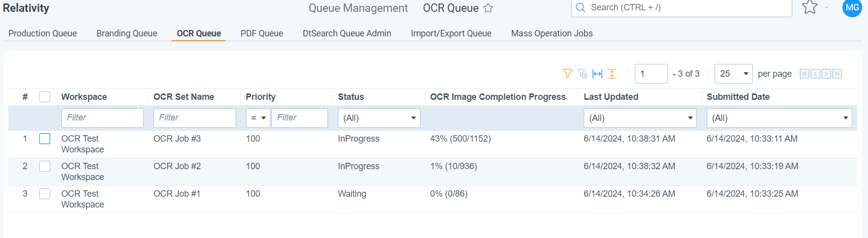Sort by Submitted Date column header
868x238 pixels.
(x=738, y=97)
